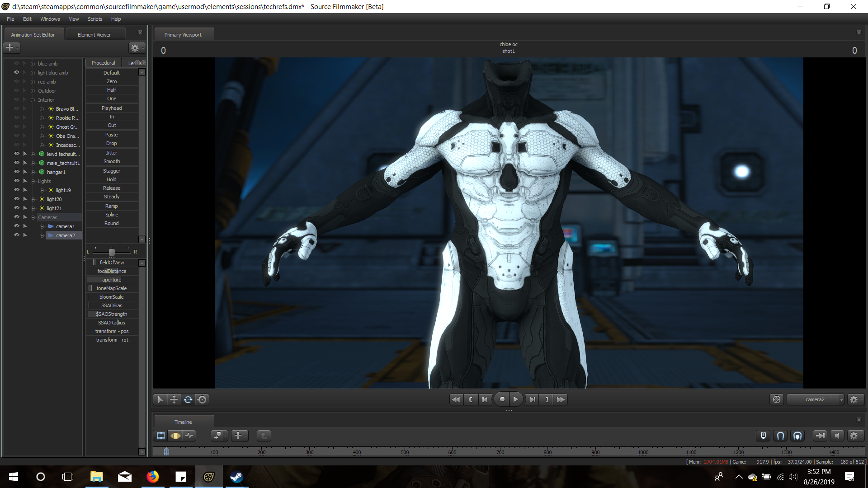Apply the Smooth procedural preset
This screenshot has width=868, height=488.
pyautogui.click(x=112, y=161)
